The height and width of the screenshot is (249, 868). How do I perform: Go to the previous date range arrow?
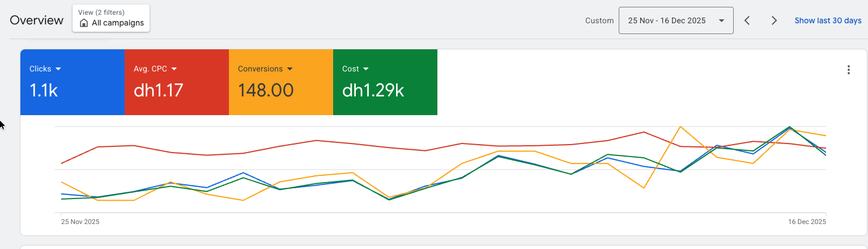[747, 20]
